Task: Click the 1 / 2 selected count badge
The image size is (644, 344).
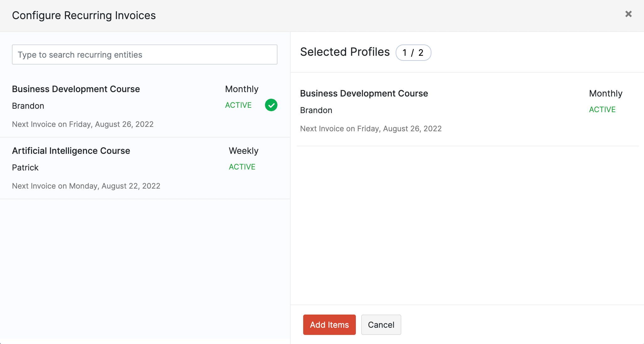Action: pos(413,53)
